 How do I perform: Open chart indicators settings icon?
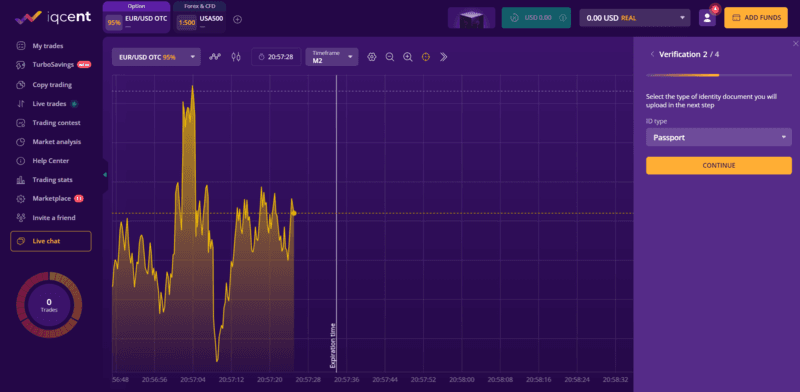372,57
